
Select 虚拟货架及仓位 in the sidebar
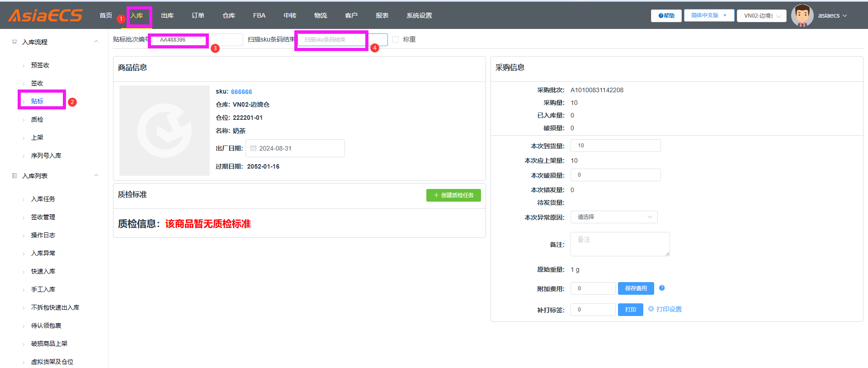coord(52,362)
